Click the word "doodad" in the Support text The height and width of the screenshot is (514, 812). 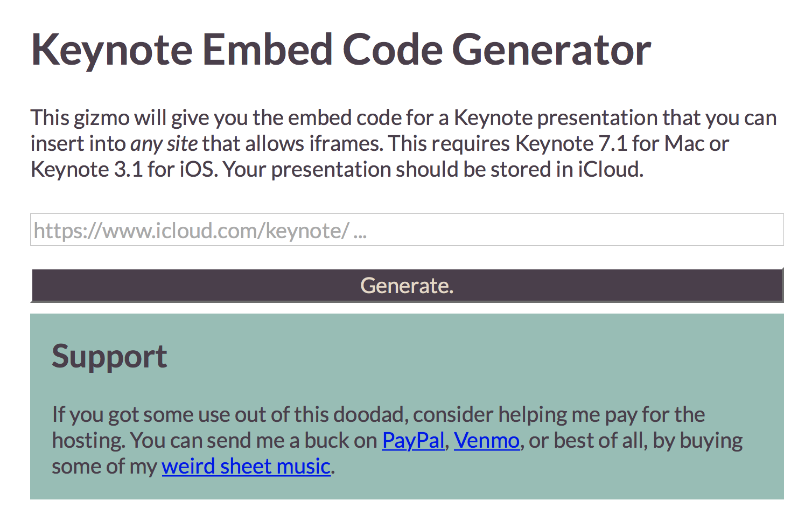coord(368,415)
